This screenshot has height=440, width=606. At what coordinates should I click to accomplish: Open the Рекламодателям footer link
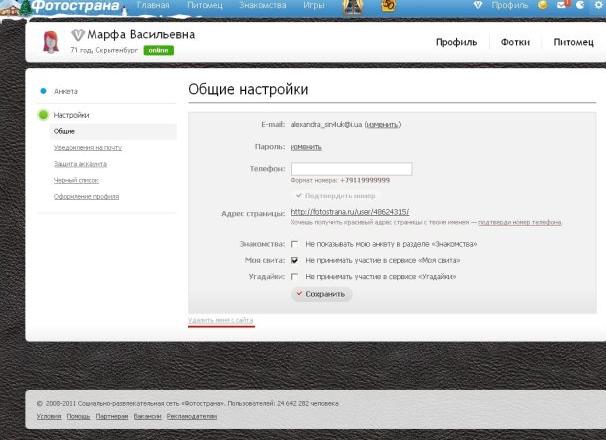click(192, 416)
